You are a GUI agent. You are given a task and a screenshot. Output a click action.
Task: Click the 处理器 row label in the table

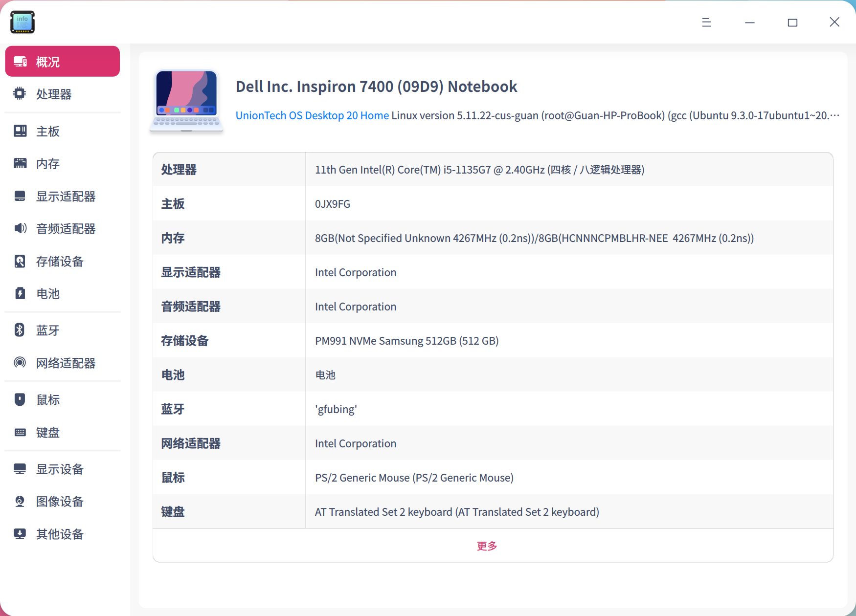coord(179,170)
